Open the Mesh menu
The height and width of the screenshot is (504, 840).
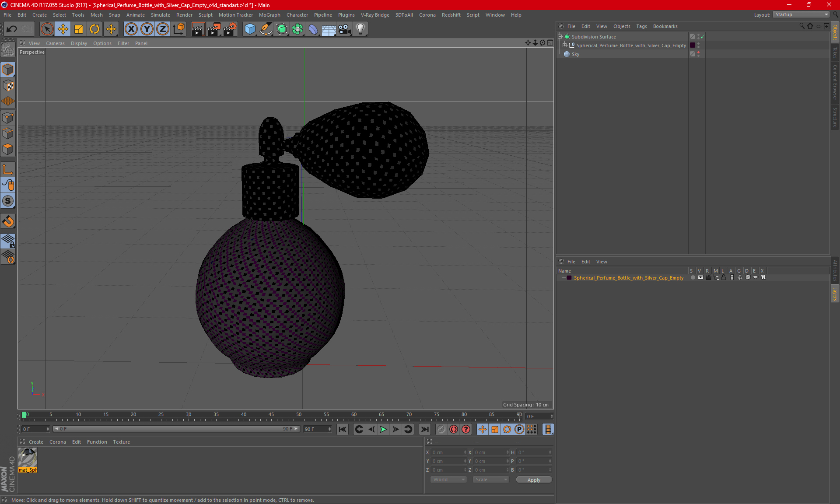click(x=96, y=15)
